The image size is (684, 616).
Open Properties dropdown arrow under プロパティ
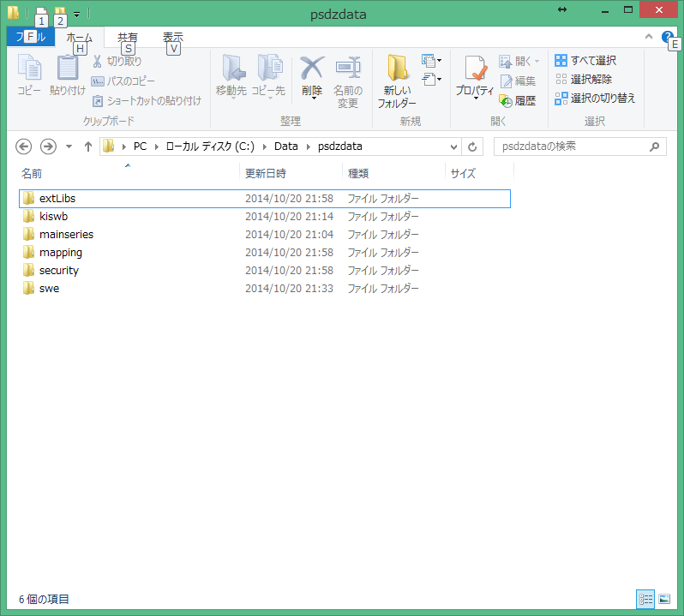[x=475, y=98]
